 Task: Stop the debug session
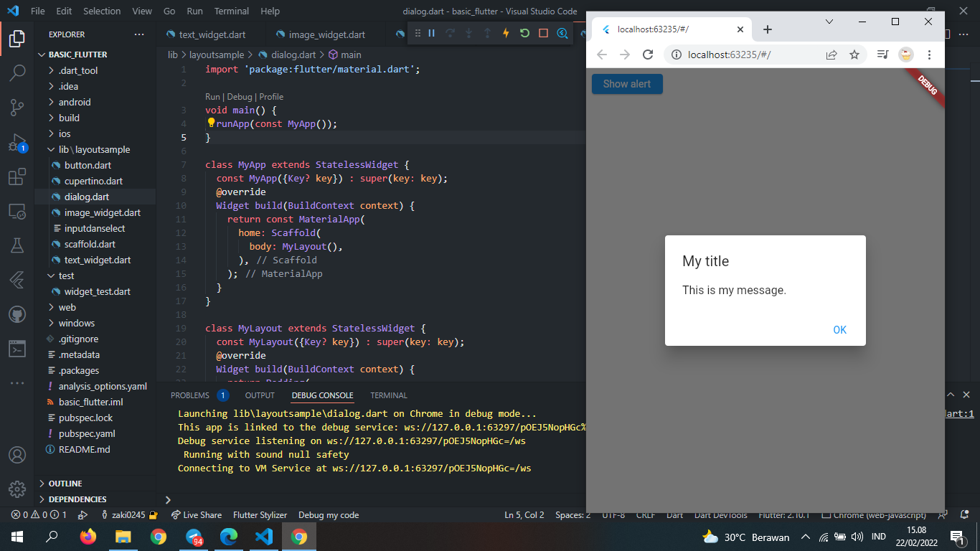click(542, 33)
